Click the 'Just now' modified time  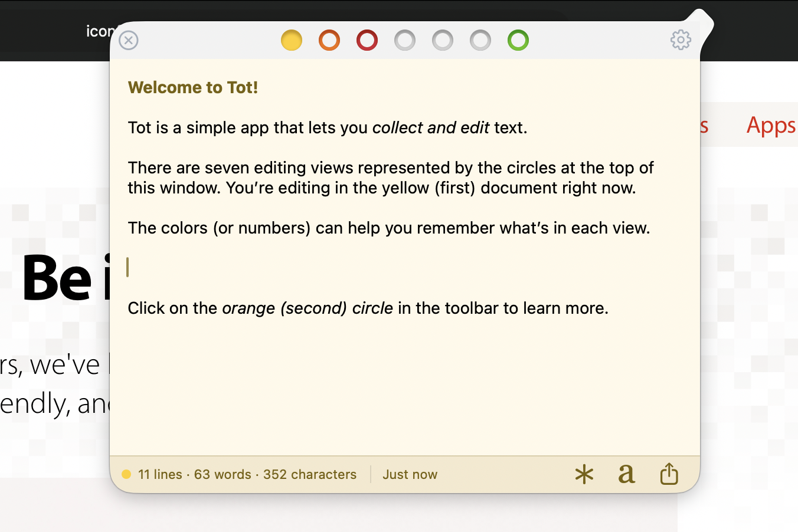coord(410,474)
